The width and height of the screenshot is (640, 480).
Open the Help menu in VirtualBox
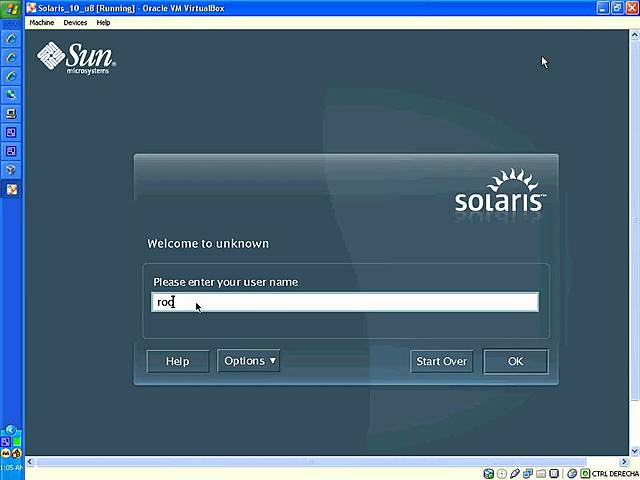click(x=103, y=22)
